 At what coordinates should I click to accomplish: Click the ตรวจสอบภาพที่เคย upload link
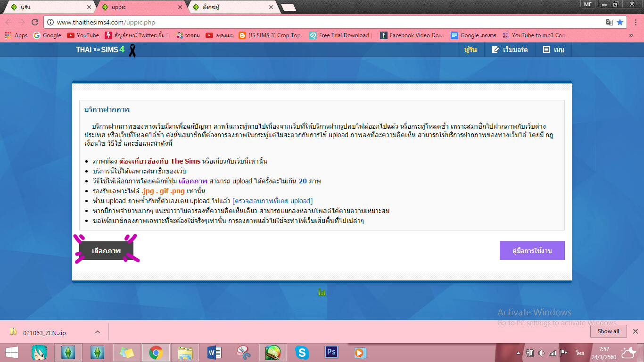click(x=272, y=201)
